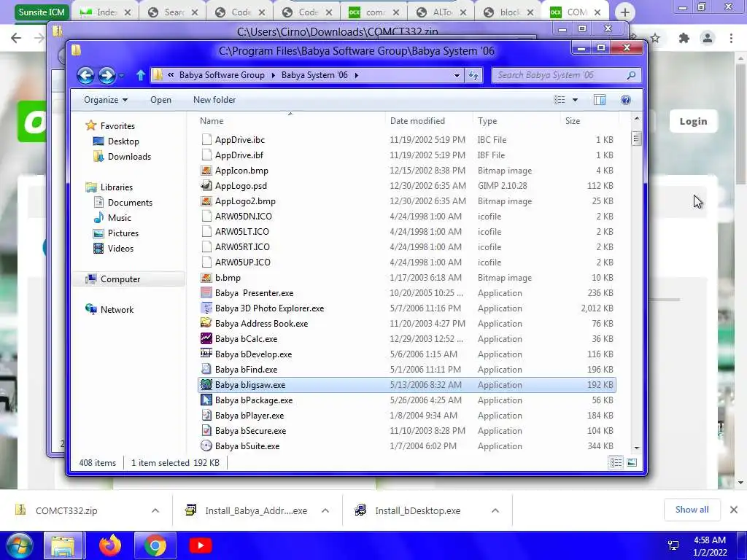747x560 pixels.
Task: Click the Explorer Forward arrow button
Action: 107,75
